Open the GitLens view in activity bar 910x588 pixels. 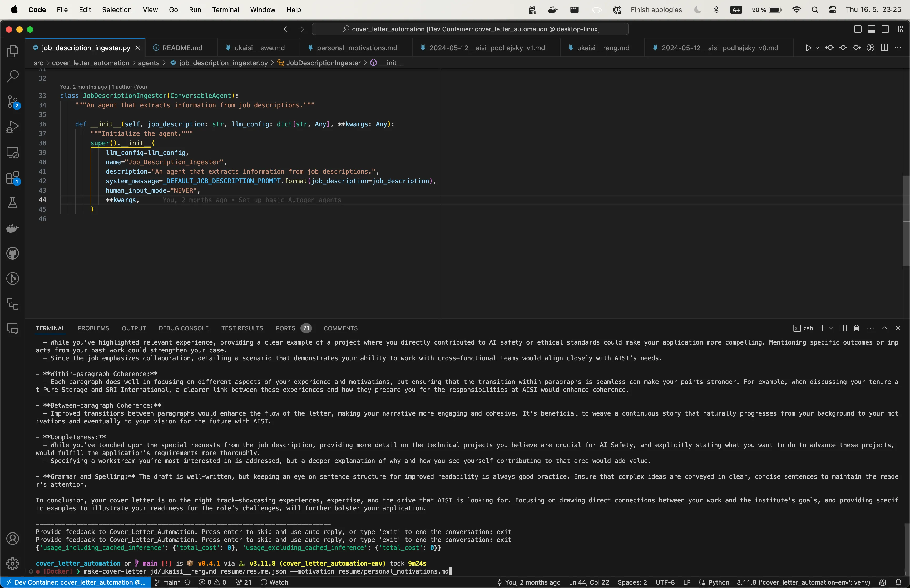click(13, 279)
